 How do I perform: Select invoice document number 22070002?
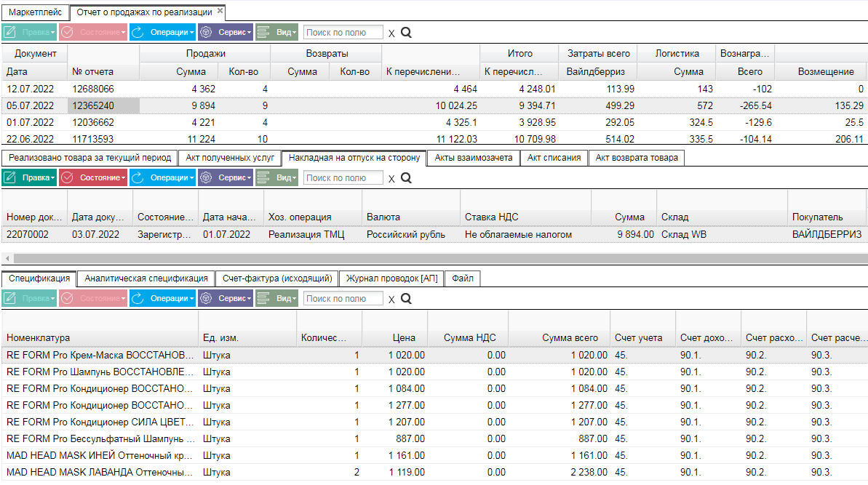click(x=34, y=234)
